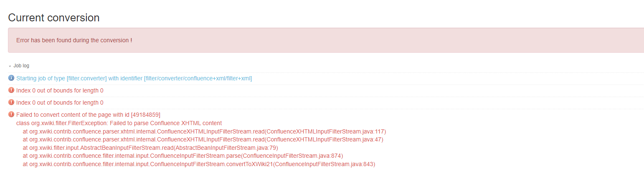
Task: Click the Current conversion heading
Action: [54, 18]
